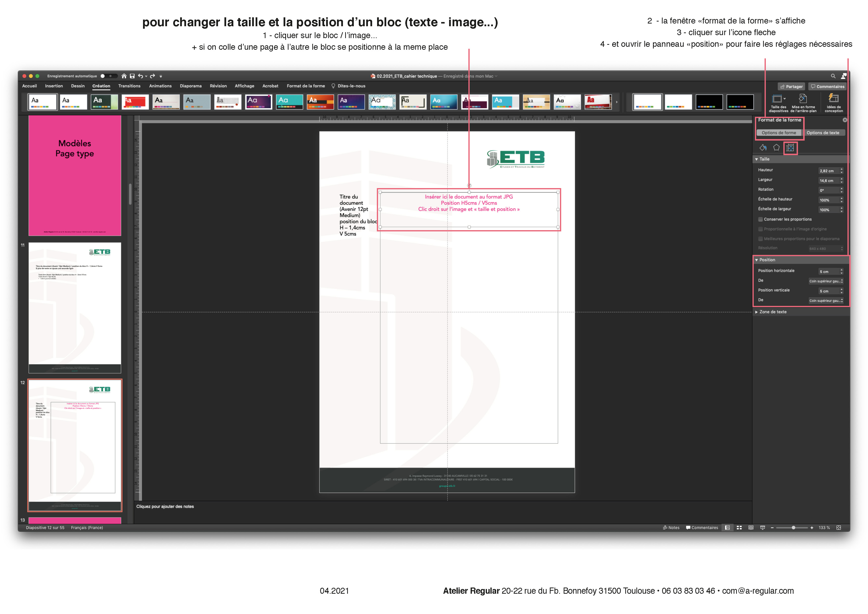Check Conserver les proportions box
This screenshot has height=614, width=868.
point(760,219)
